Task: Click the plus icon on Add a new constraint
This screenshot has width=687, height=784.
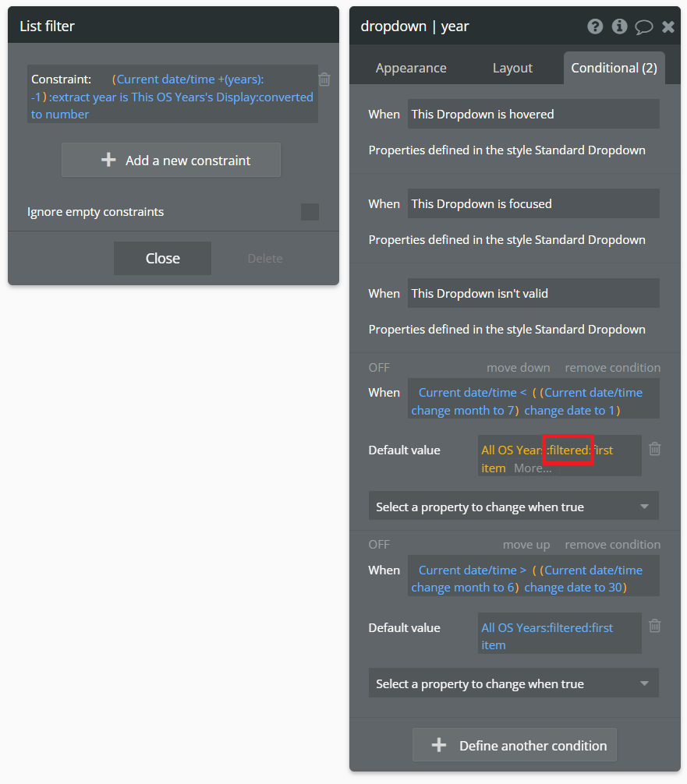Action: click(108, 159)
